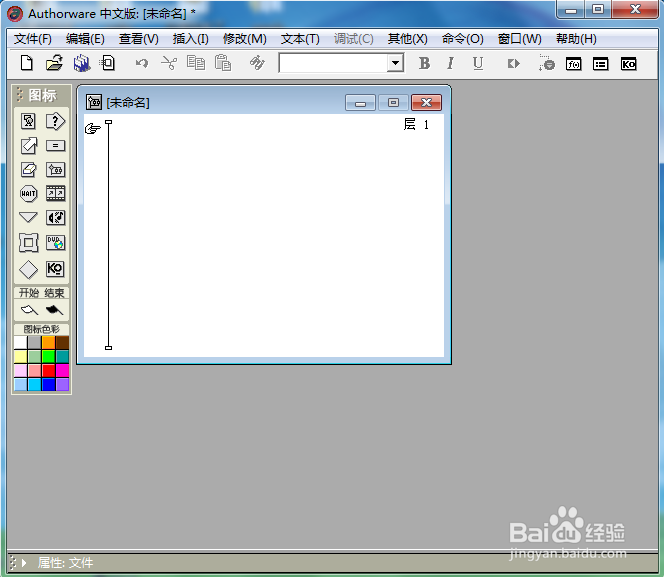The width and height of the screenshot is (664, 577).
Task: Choose the brown icon color swatch
Action: (62, 342)
